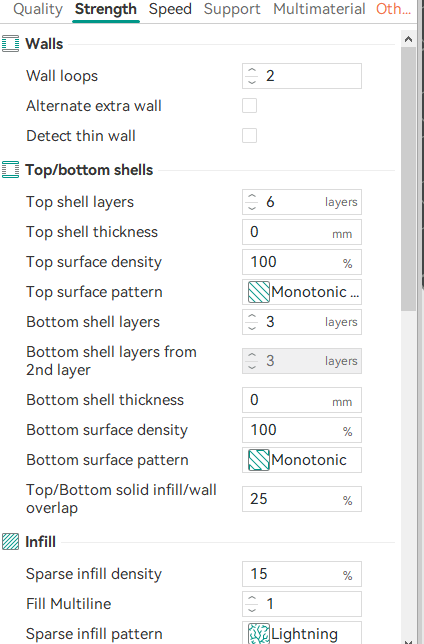Click the Wall loops label
The height and width of the screenshot is (644, 424).
62,76
